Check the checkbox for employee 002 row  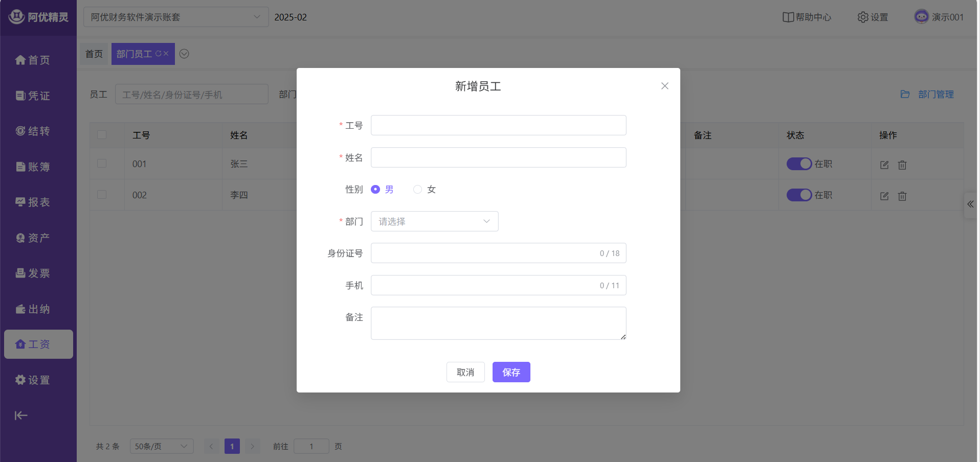(102, 195)
